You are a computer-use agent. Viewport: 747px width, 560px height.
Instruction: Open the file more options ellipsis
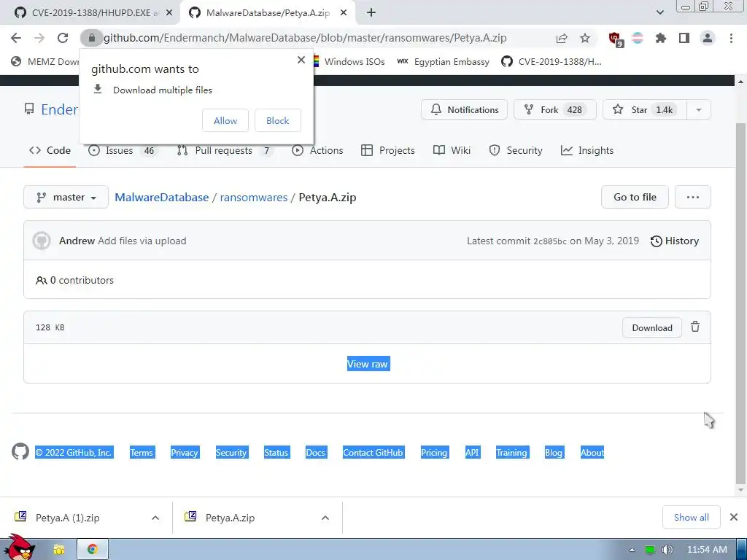693,197
